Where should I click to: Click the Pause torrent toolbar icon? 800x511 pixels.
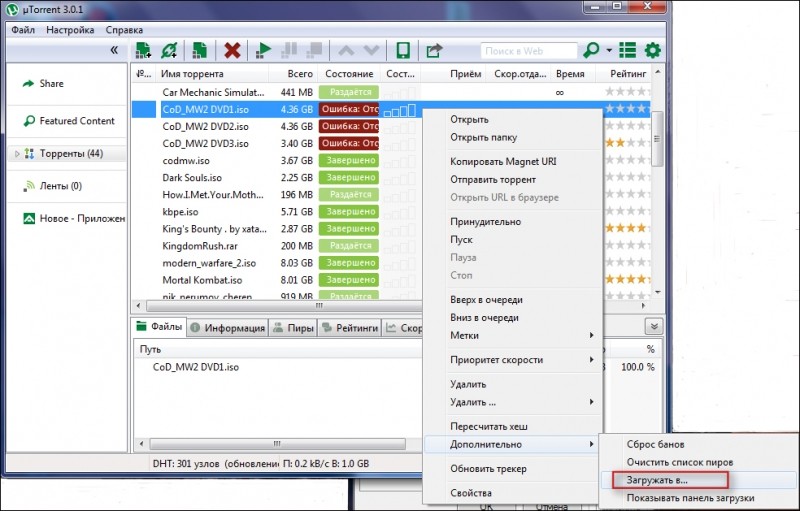[289, 50]
